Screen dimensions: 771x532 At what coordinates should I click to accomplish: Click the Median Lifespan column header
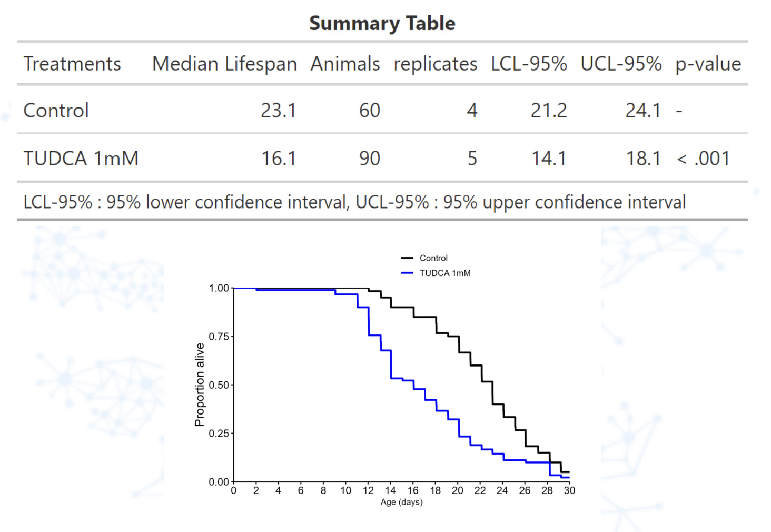coord(224,64)
